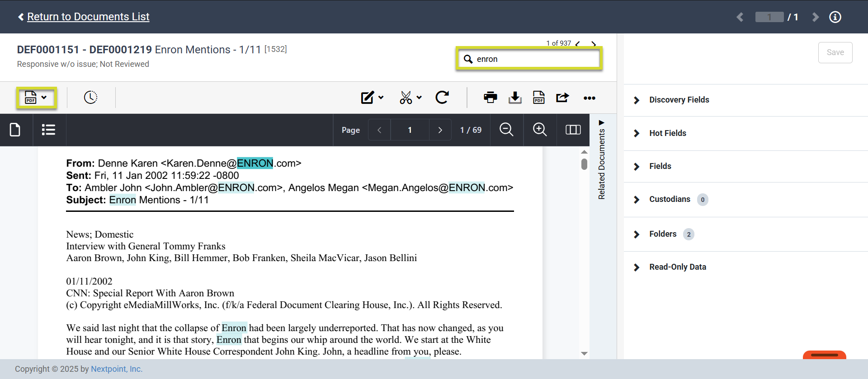This screenshot has height=379, width=868.
Task: Open the more options ellipsis menu
Action: click(x=589, y=98)
